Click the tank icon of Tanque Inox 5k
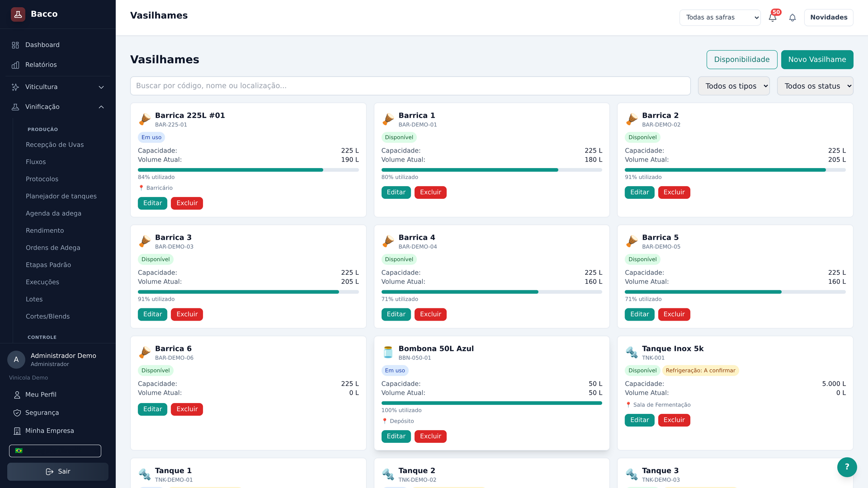 click(x=631, y=352)
